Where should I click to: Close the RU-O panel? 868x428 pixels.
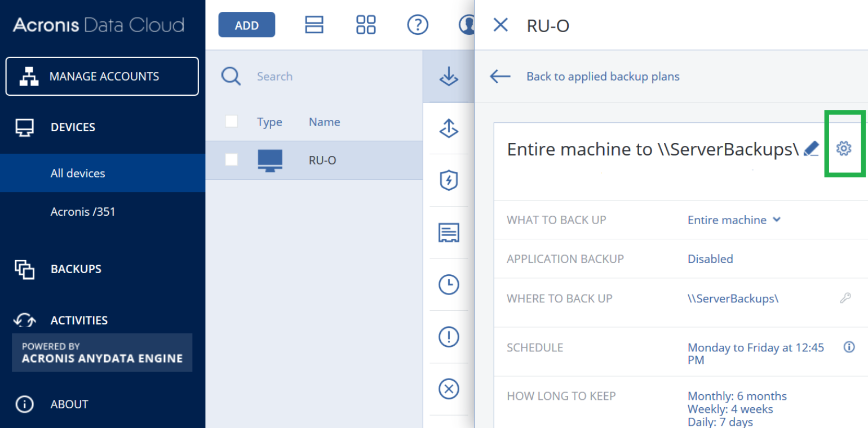pyautogui.click(x=501, y=25)
